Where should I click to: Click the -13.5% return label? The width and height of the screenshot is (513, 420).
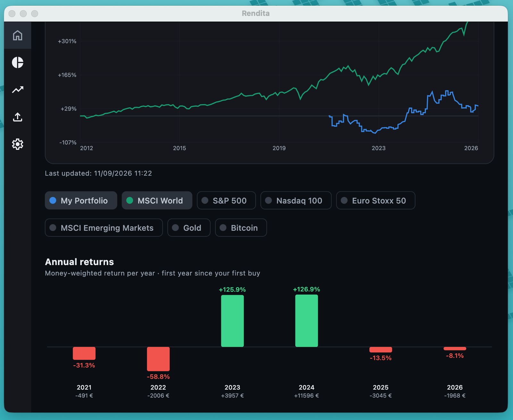pyautogui.click(x=381, y=358)
